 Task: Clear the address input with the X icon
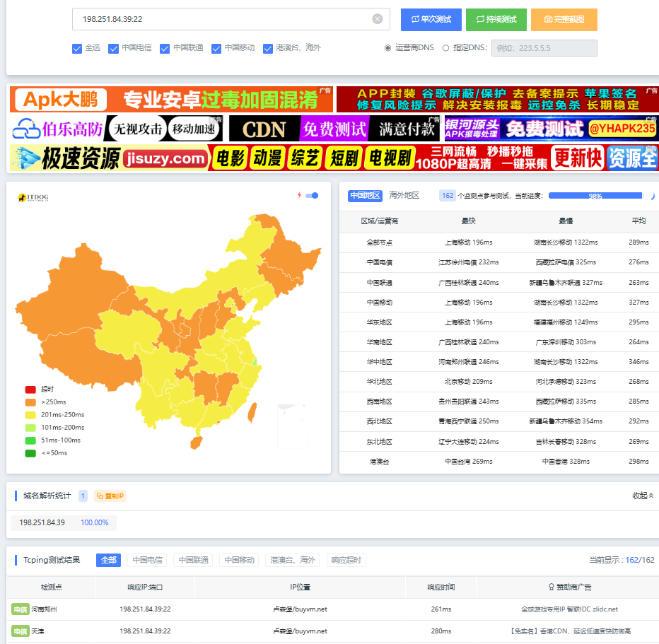378,19
